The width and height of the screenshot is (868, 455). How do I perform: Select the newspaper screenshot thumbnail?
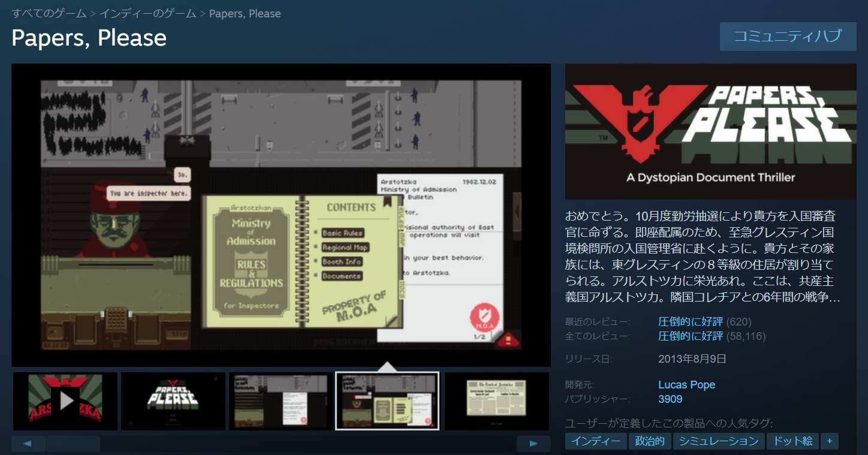click(496, 401)
